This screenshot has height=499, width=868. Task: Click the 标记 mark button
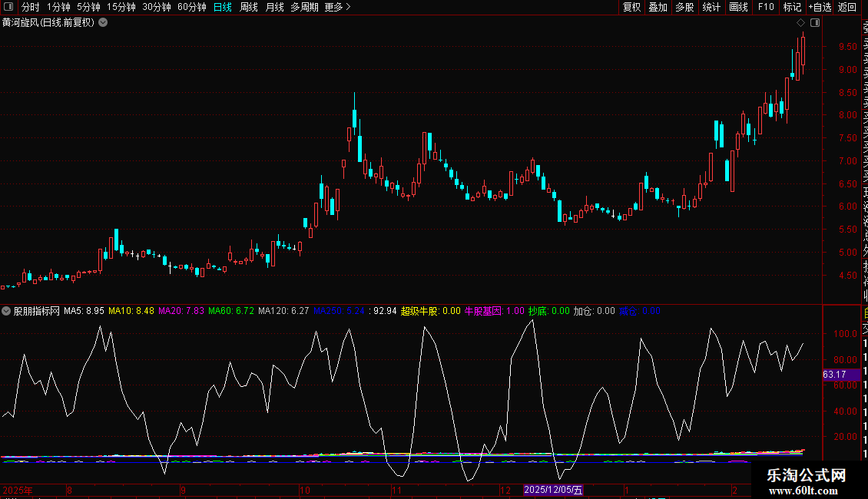pyautogui.click(x=792, y=7)
